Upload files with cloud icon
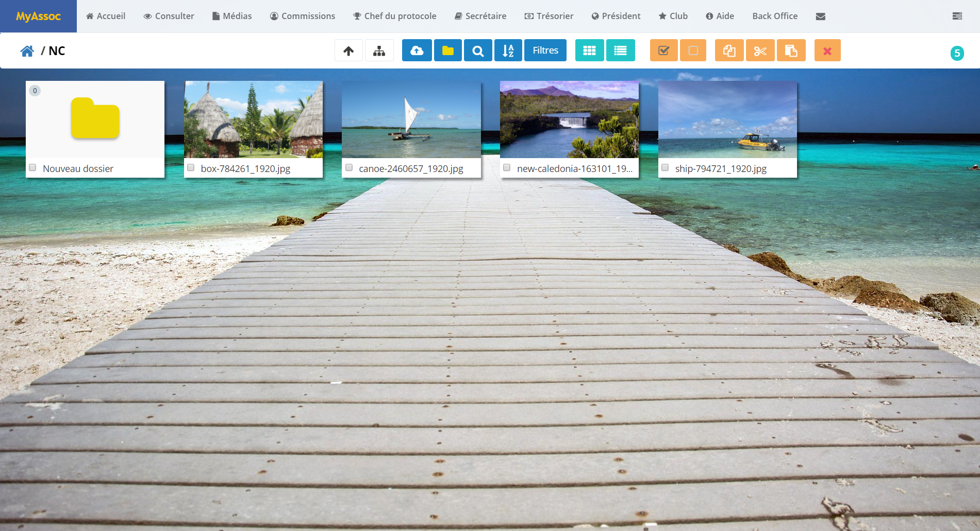This screenshot has height=531, width=980. [x=417, y=50]
